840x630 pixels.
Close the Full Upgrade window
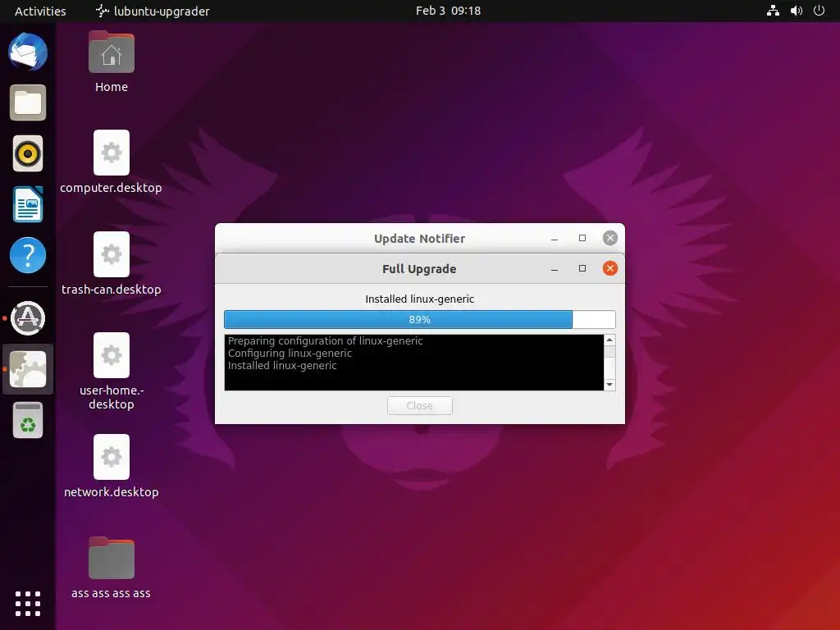pyautogui.click(x=609, y=268)
